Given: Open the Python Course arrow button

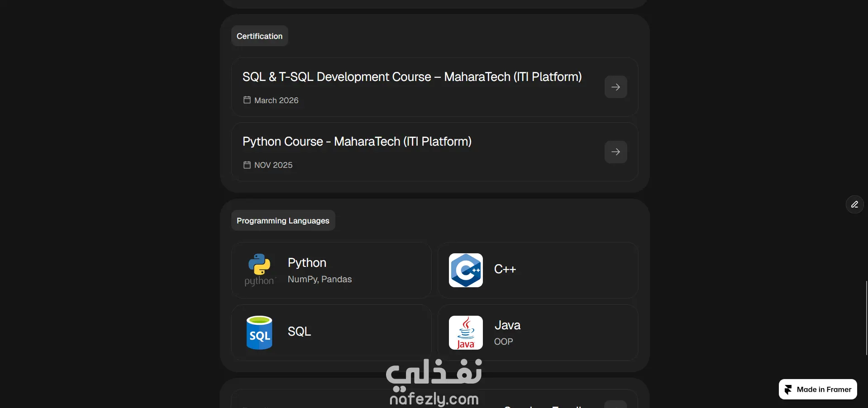Looking at the screenshot, I should (615, 152).
